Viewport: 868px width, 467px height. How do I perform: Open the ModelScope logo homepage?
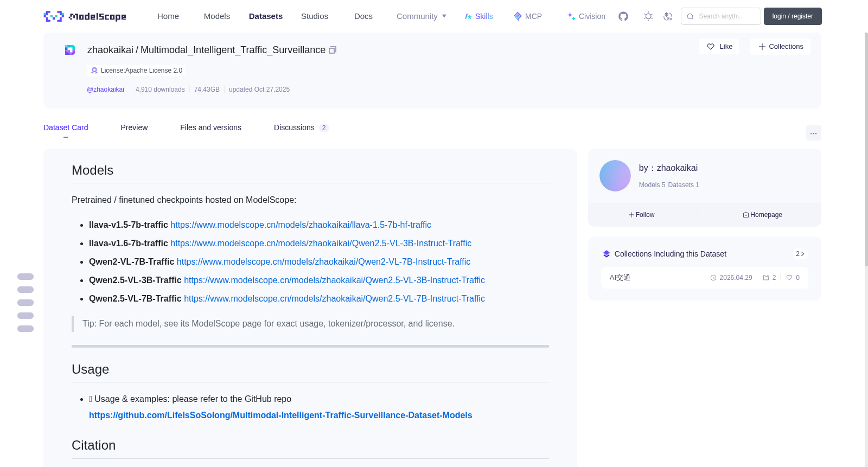[x=85, y=16]
